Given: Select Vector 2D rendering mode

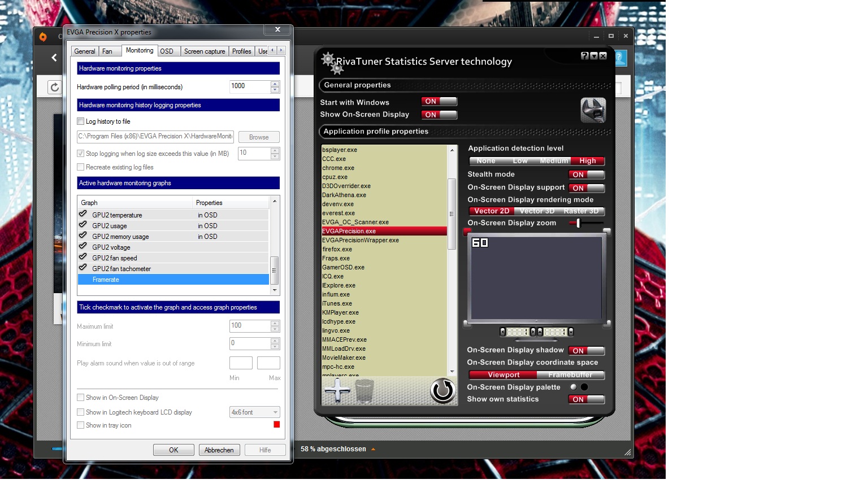Looking at the screenshot, I should 492,211.
